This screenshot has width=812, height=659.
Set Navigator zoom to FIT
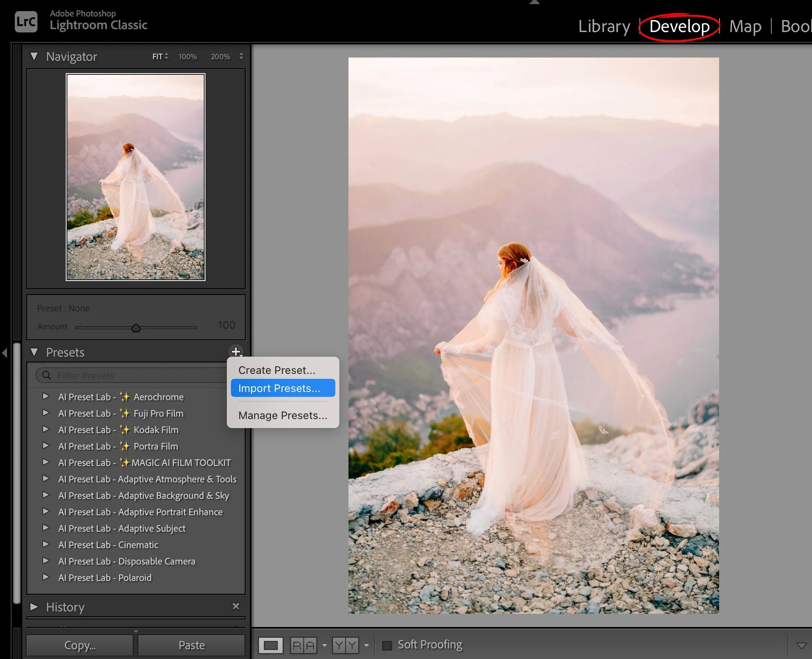[157, 56]
